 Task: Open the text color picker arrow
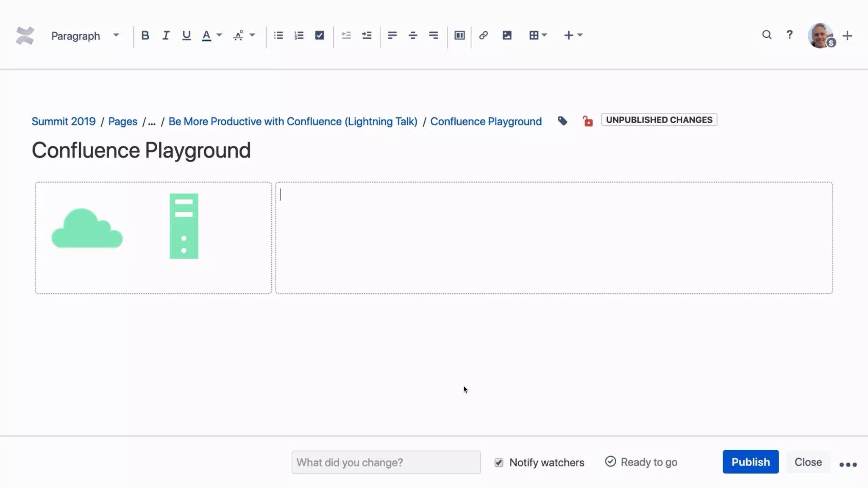pyautogui.click(x=219, y=36)
